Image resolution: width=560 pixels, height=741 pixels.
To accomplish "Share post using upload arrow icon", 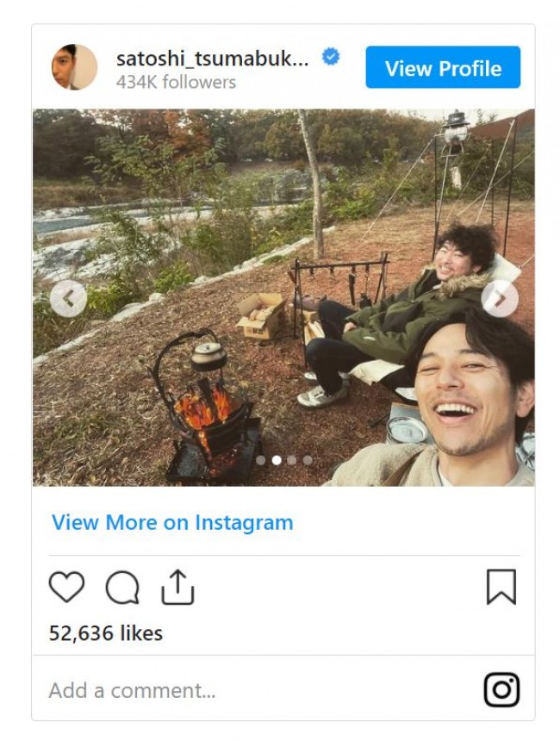I will 177,588.
